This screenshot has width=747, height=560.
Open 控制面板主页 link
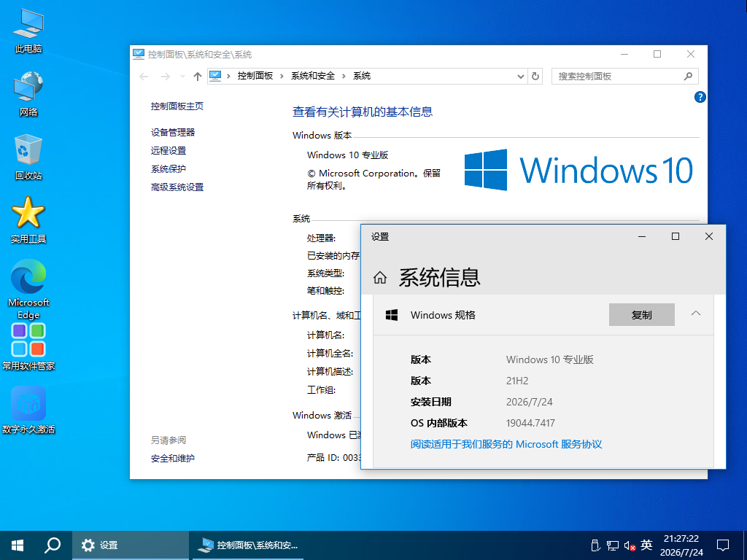tap(177, 106)
